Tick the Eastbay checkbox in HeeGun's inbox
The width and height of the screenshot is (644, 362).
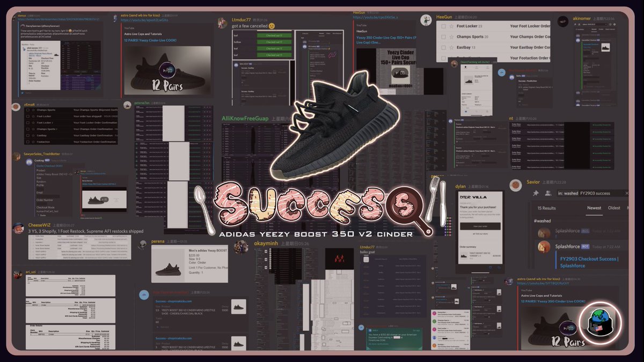(x=443, y=48)
